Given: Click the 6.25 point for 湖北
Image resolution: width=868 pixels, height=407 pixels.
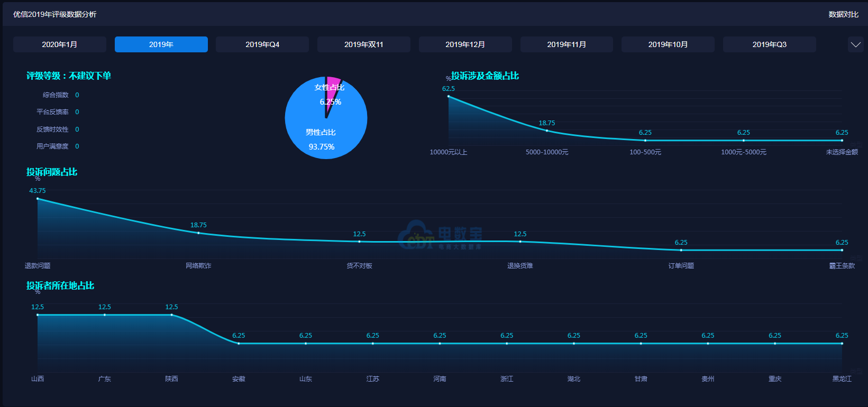Looking at the screenshot, I should [x=574, y=343].
